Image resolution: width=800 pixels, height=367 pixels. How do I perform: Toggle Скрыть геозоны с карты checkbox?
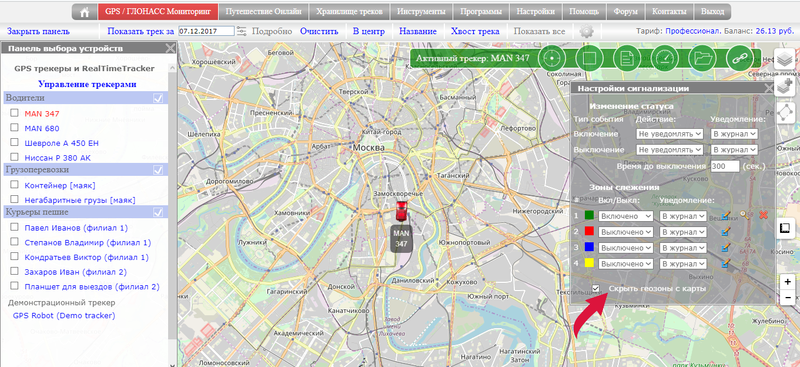595,288
